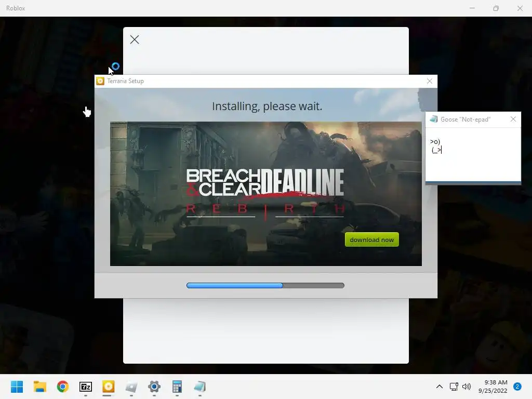Open the volume tray icon
The height and width of the screenshot is (399, 532).
click(467, 387)
